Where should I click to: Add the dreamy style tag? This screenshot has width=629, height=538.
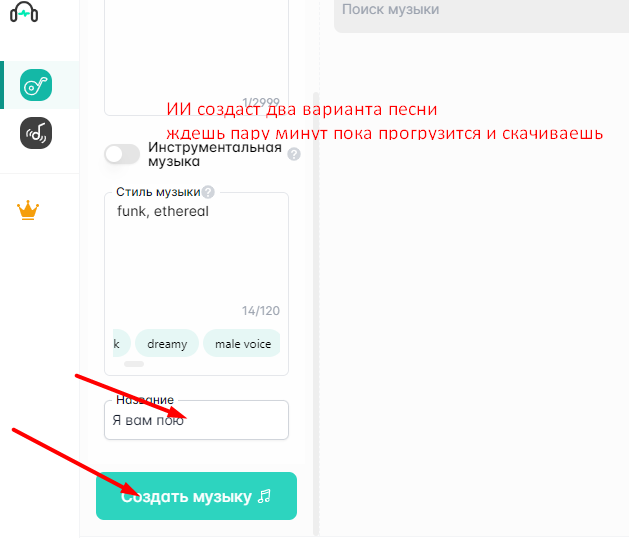tap(167, 343)
